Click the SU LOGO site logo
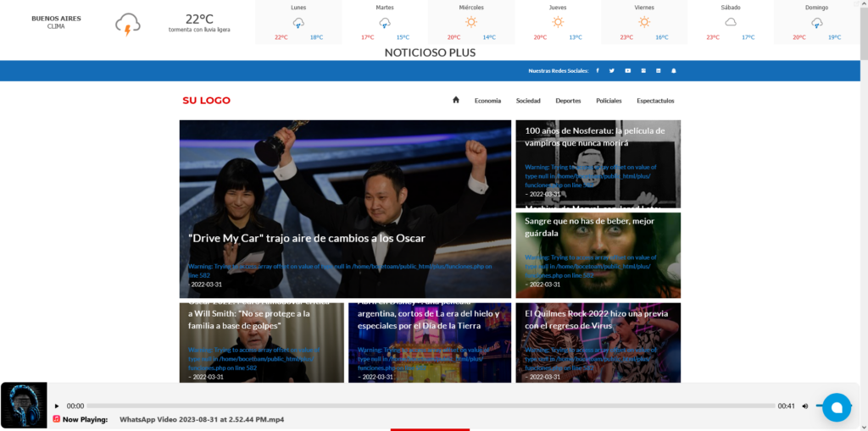 pos(206,101)
